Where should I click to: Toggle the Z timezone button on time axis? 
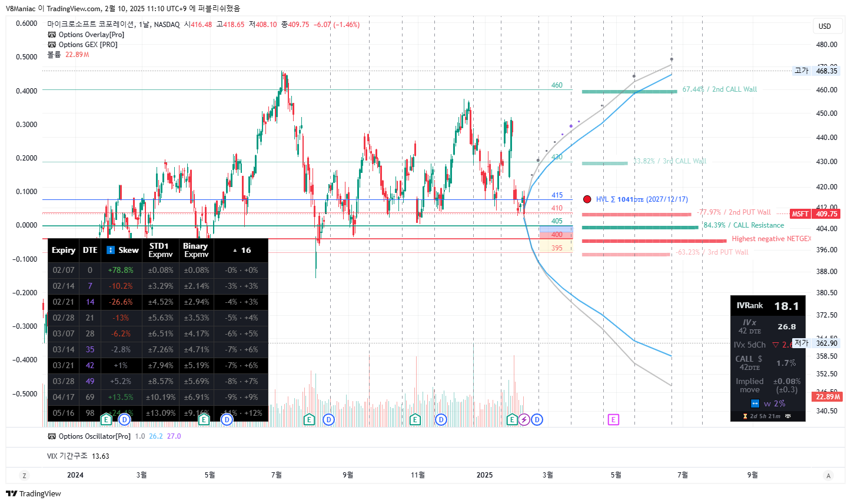point(24,476)
